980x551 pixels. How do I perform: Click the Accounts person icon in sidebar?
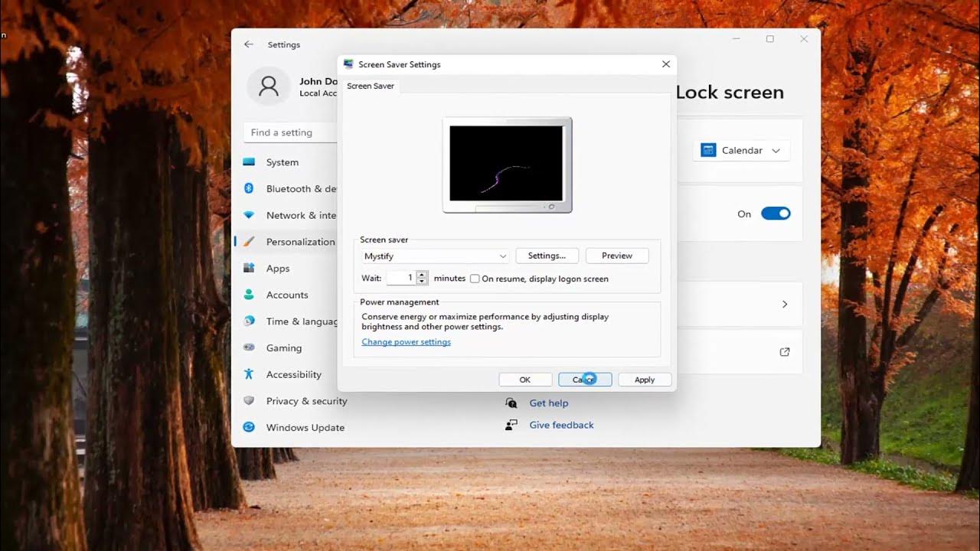point(249,295)
